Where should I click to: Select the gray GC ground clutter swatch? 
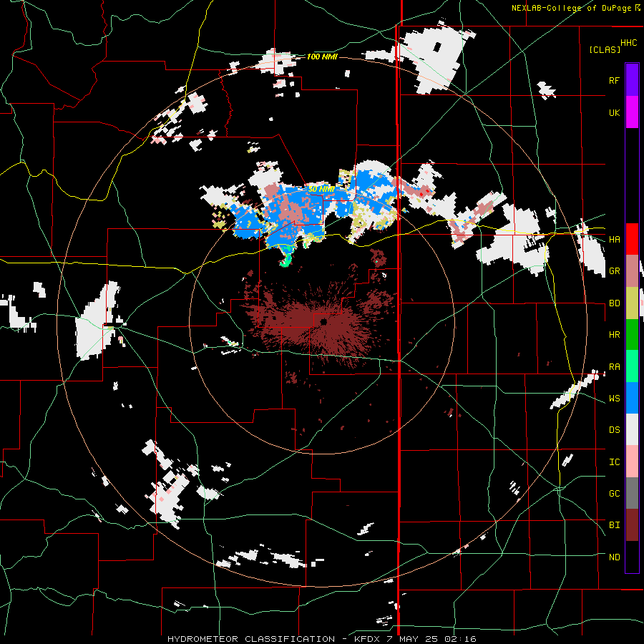(632, 493)
